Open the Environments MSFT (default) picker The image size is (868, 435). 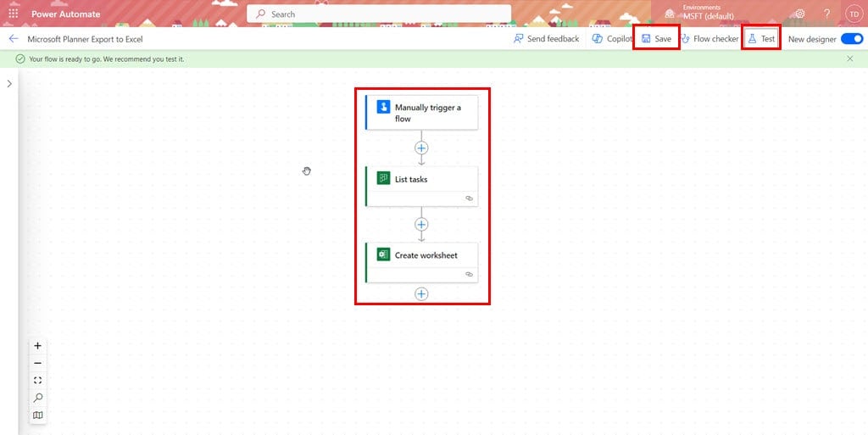pyautogui.click(x=700, y=12)
